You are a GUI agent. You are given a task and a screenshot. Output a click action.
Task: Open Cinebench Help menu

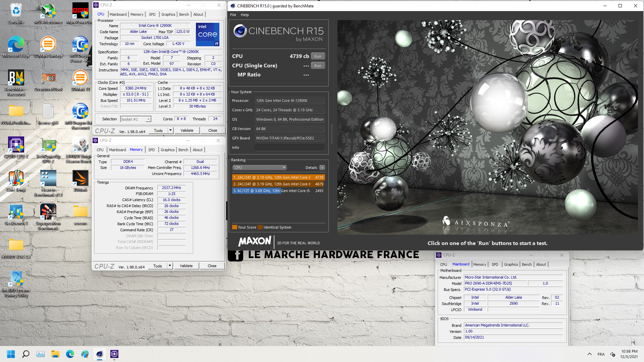245,15
